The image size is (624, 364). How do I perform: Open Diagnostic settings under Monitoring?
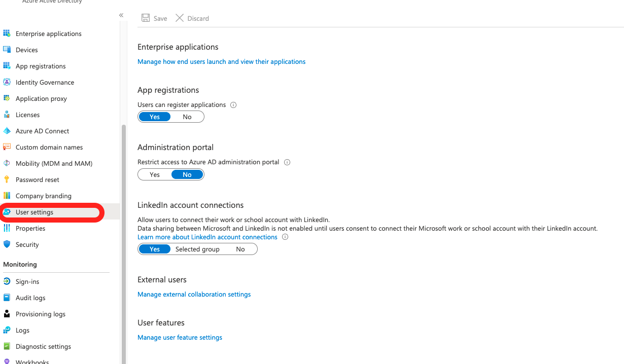(x=43, y=346)
